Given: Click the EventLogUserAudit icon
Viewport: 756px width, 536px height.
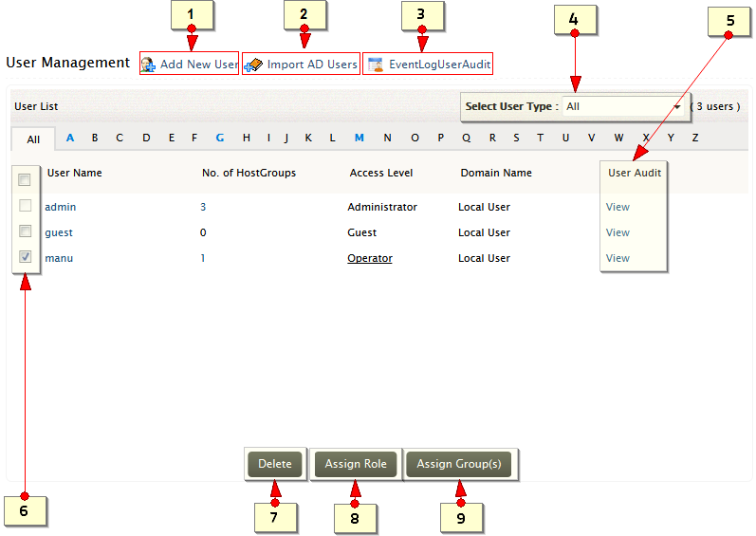Looking at the screenshot, I should point(375,65).
